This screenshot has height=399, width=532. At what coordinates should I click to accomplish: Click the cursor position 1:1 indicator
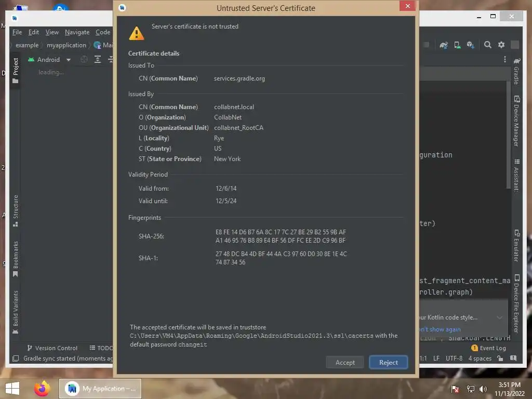(x=423, y=358)
